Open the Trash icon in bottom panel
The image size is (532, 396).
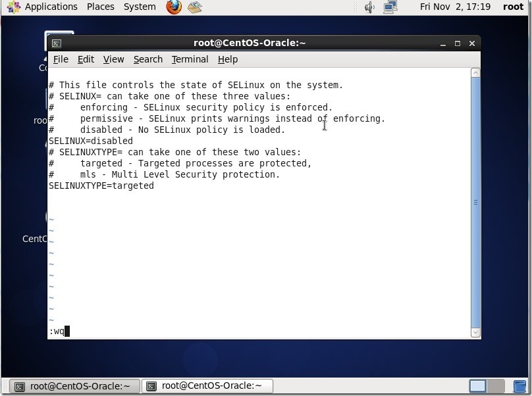pos(519,386)
